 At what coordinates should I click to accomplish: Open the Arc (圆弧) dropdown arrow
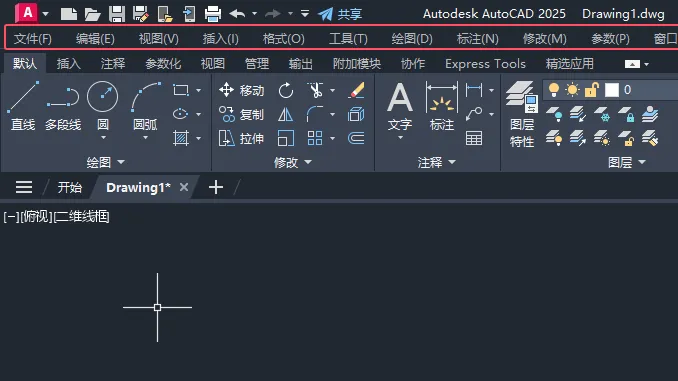pyautogui.click(x=145, y=138)
